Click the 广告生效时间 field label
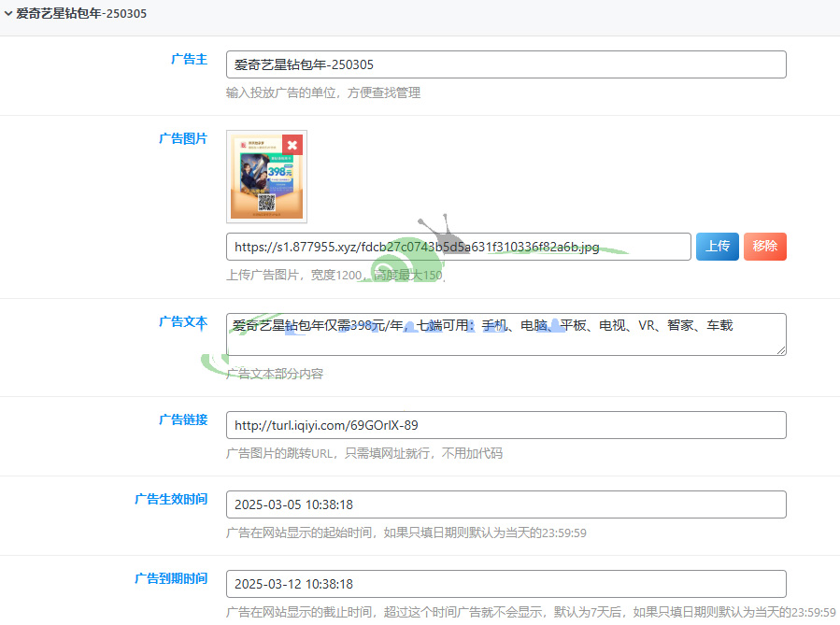The image size is (840, 625). click(171, 499)
